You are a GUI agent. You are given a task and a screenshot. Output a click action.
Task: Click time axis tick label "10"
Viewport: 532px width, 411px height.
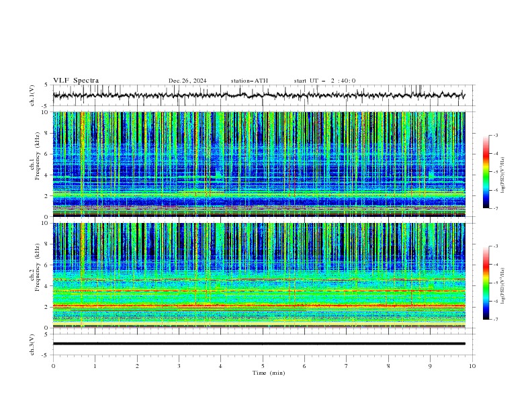coord(472,366)
